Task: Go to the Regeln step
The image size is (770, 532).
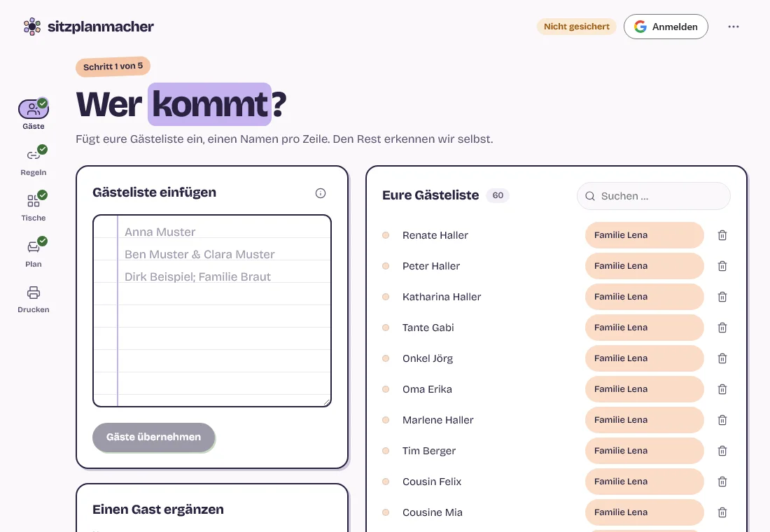Action: pos(34,160)
